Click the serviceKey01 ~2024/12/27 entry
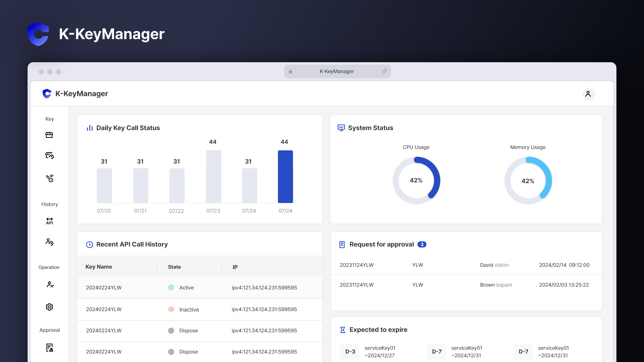Image resolution: width=644 pixels, height=362 pixels. pyautogui.click(x=380, y=351)
